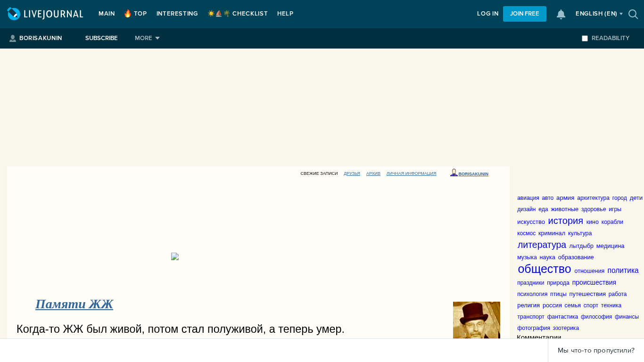
Task: Select the происшествия tag
Action: pos(594,282)
